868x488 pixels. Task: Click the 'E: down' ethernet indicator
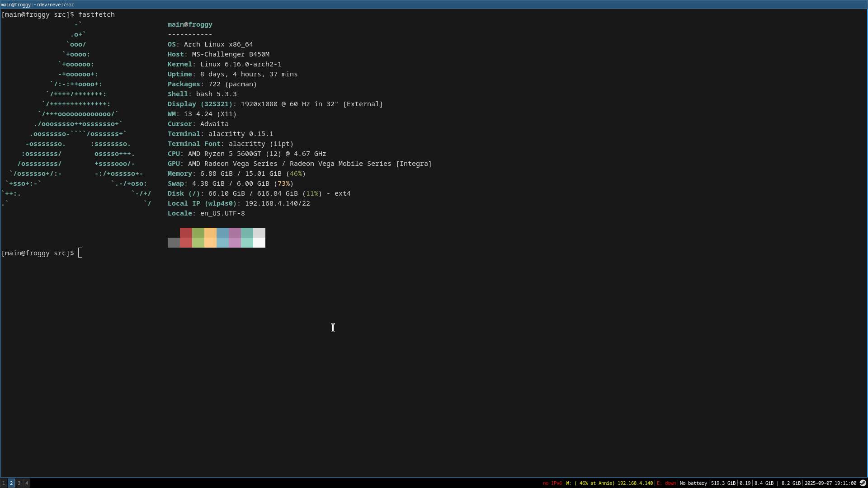[666, 483]
